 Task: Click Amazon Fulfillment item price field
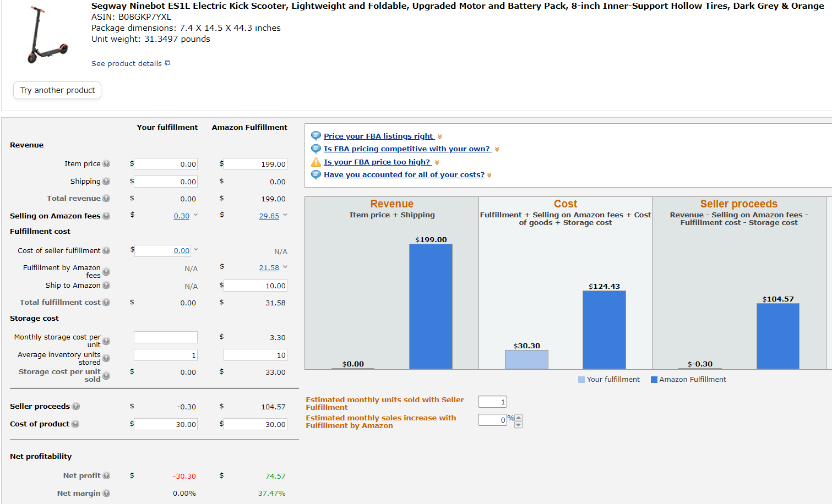(x=255, y=164)
